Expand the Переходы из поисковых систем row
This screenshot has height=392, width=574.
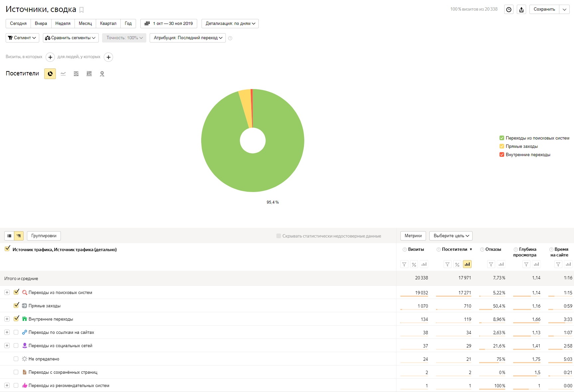(x=7, y=292)
